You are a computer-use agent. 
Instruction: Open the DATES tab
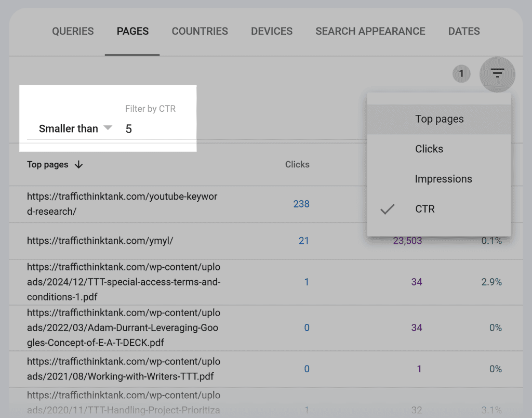(x=463, y=31)
